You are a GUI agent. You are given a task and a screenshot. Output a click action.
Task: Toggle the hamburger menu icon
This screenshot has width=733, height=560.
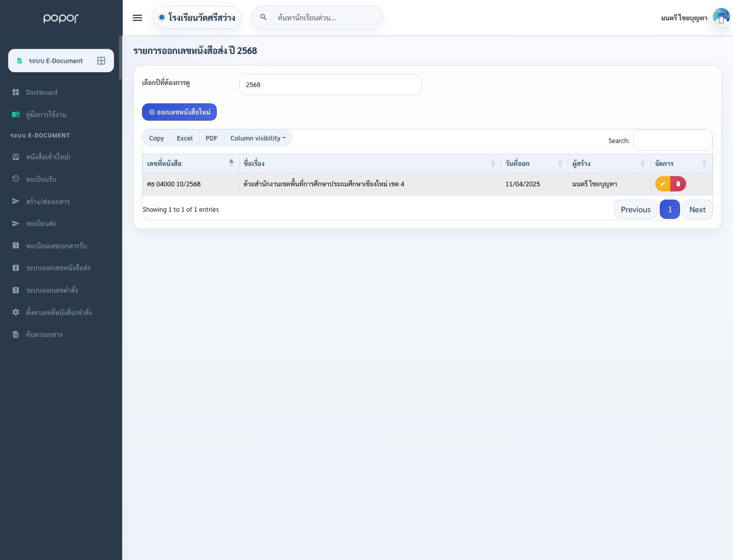137,18
